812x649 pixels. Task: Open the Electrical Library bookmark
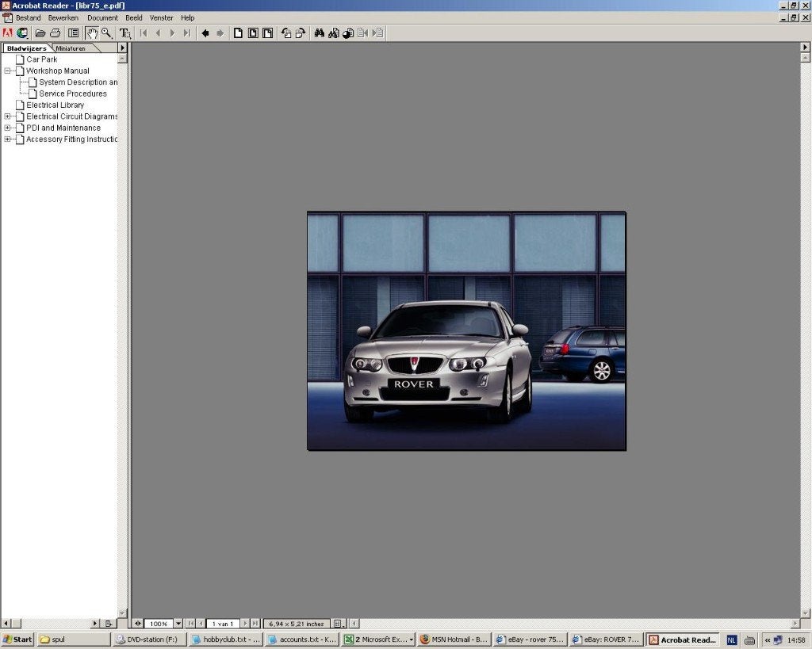click(x=55, y=105)
